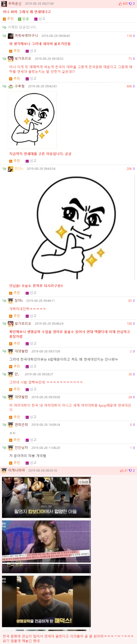Click 빛가프리오's avatar on the 09:38:52 reply
The width and height of the screenshot is (137, 644).
click(x=10, y=59)
